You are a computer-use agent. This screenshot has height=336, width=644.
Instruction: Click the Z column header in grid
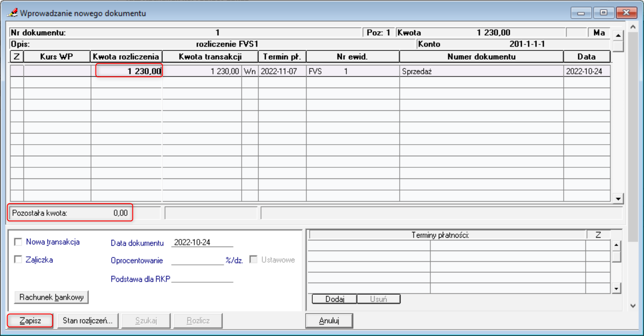tap(17, 57)
